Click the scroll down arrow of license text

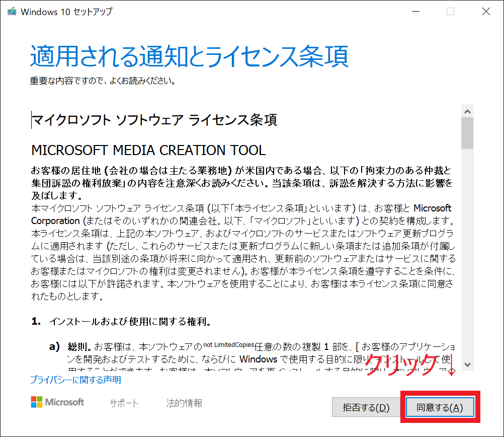pos(467,365)
